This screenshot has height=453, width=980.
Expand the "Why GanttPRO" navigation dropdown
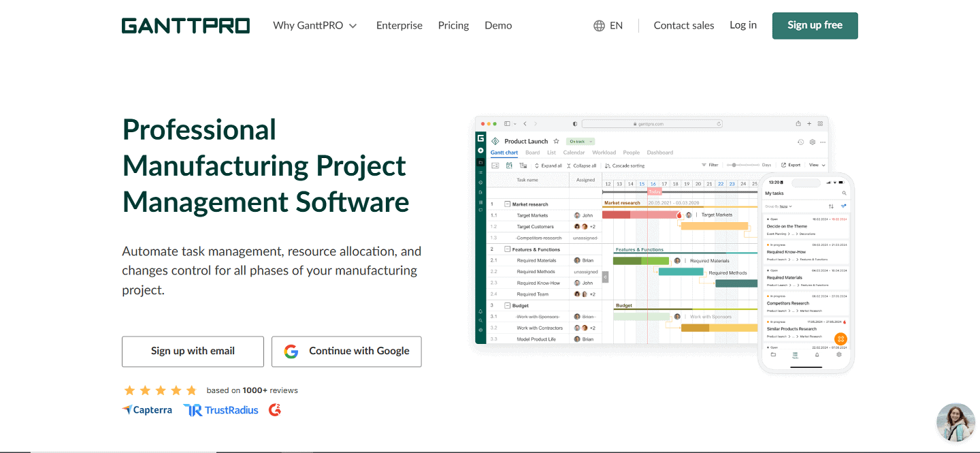point(314,25)
